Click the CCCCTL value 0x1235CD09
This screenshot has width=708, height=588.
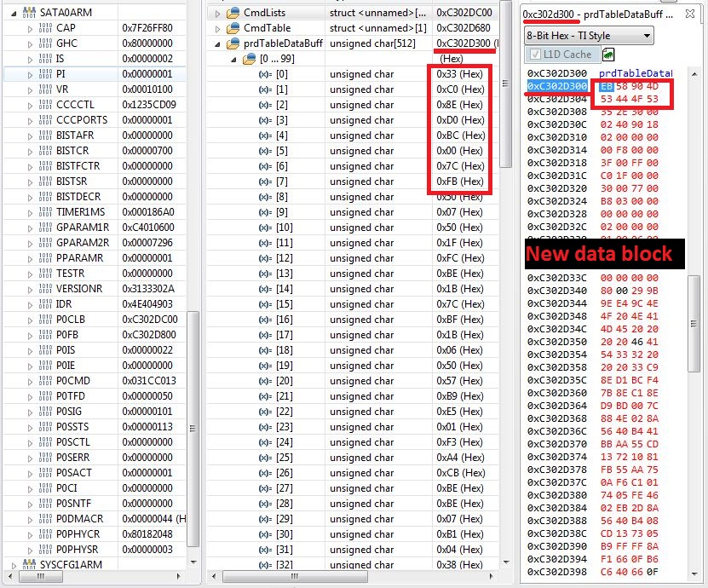coord(149,105)
